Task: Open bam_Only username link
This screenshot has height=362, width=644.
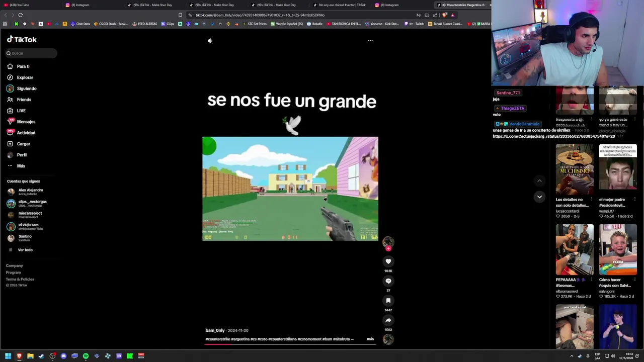Action: [x=215, y=330]
